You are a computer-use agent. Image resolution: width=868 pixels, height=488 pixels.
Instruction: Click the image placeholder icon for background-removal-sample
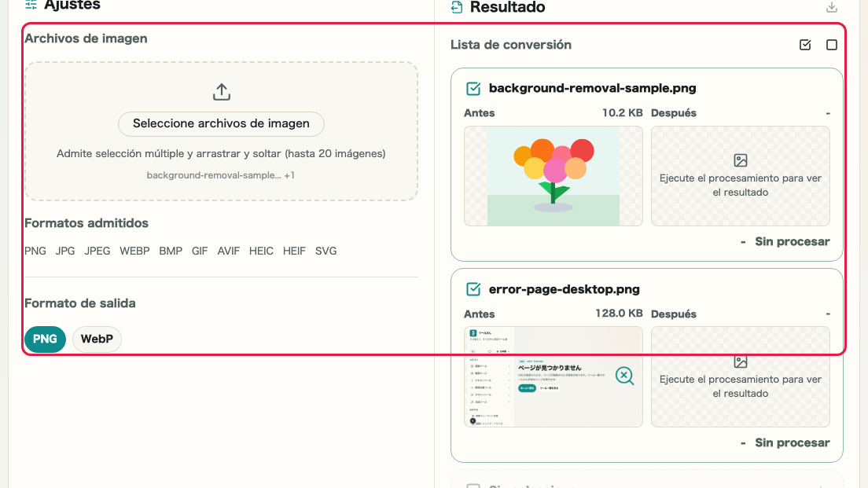point(741,160)
